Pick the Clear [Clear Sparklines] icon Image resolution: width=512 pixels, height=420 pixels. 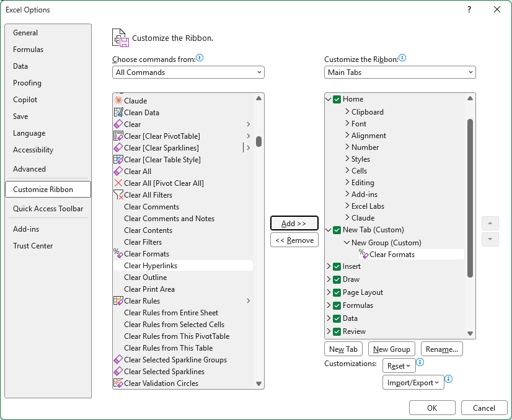tap(118, 147)
